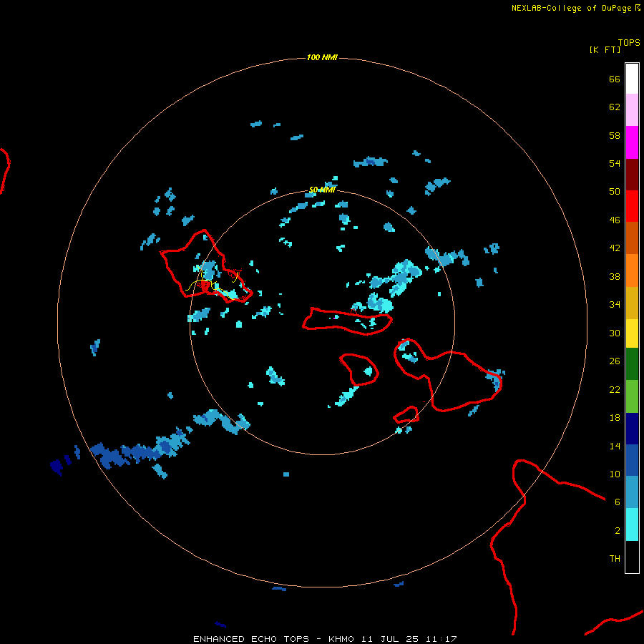Viewport: 644px width, 644px height.
Task: Click the 34 legend value
Action: tap(615, 305)
